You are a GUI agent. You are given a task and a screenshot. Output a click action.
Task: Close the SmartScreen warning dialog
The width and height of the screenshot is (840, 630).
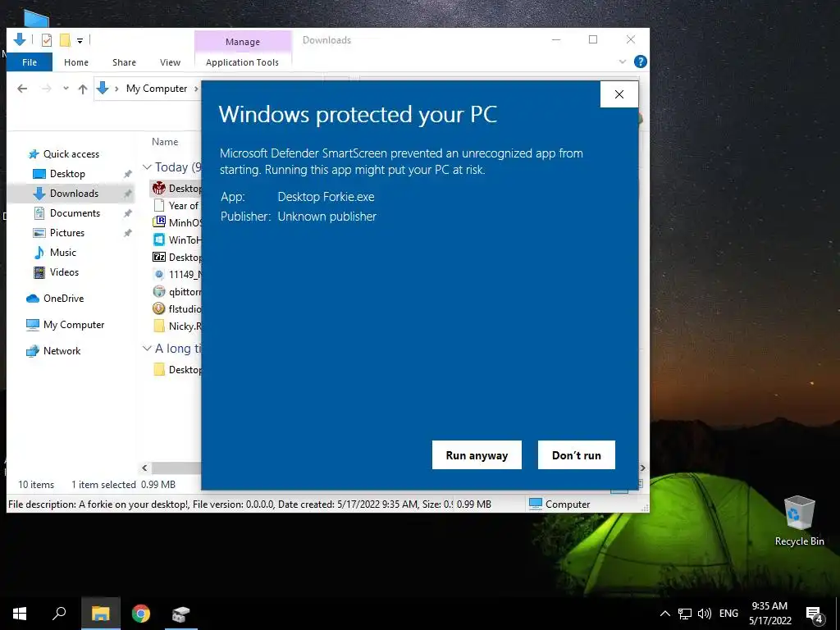619,94
